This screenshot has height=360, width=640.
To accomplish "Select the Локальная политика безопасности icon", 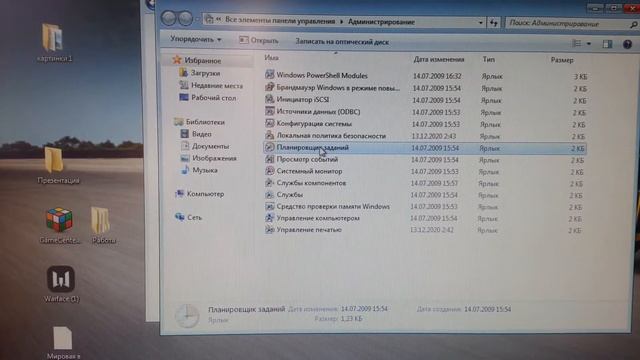I will (269, 135).
